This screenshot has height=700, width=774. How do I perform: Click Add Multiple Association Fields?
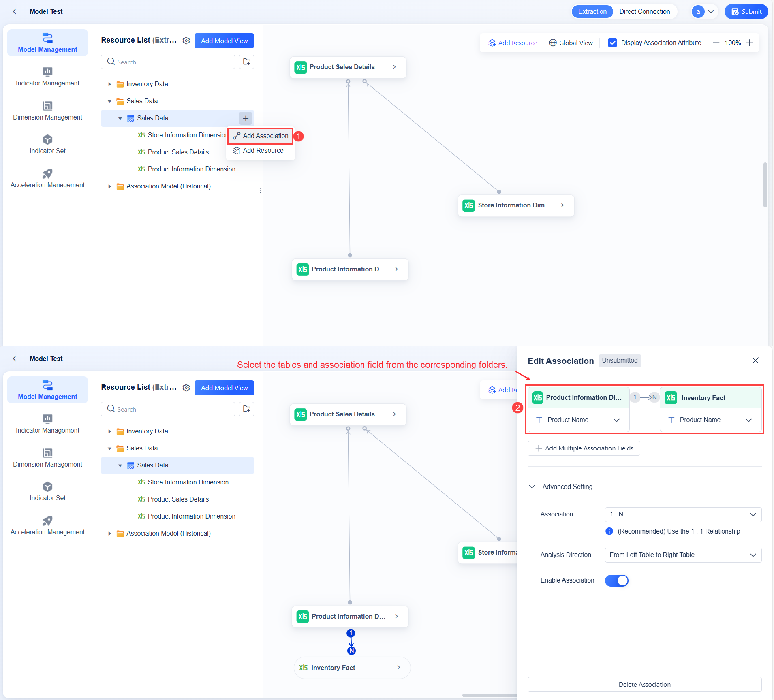click(584, 448)
